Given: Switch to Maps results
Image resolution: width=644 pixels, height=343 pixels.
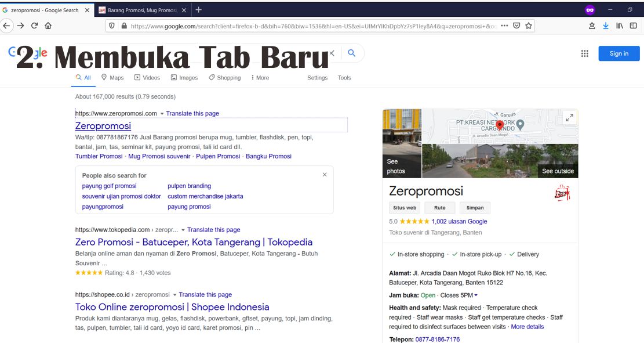Looking at the screenshot, I should pos(112,77).
